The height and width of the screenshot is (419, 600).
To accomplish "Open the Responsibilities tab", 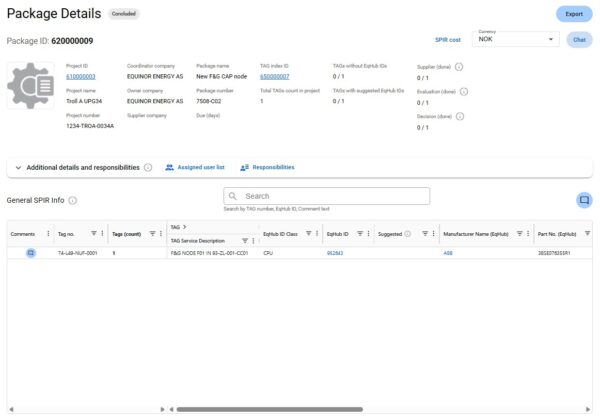I will click(267, 167).
